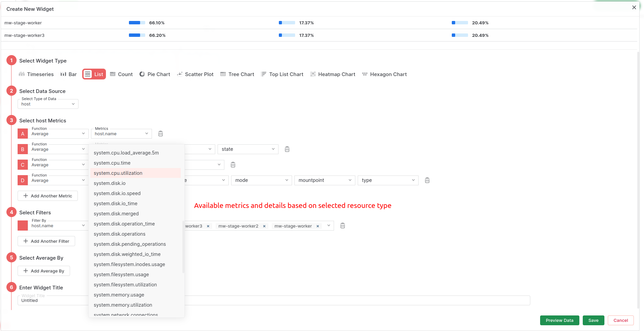
Task: Remove mw-stage-worker2 tag from filter
Action: coord(264,226)
